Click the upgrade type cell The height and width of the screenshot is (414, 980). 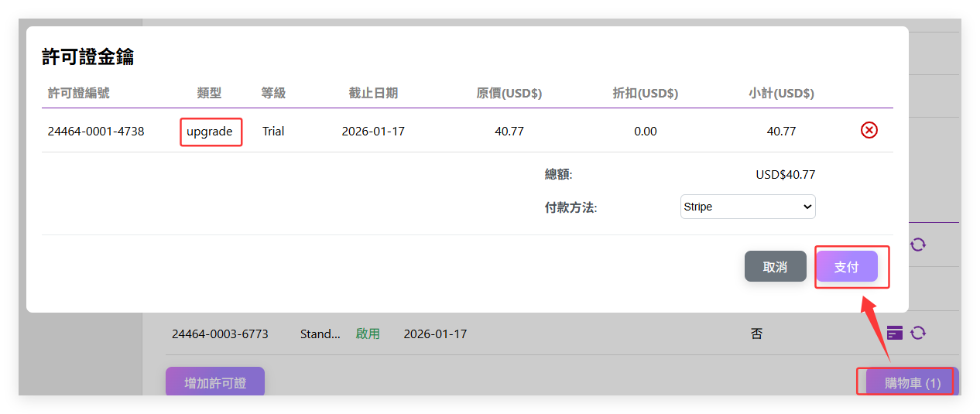(210, 132)
